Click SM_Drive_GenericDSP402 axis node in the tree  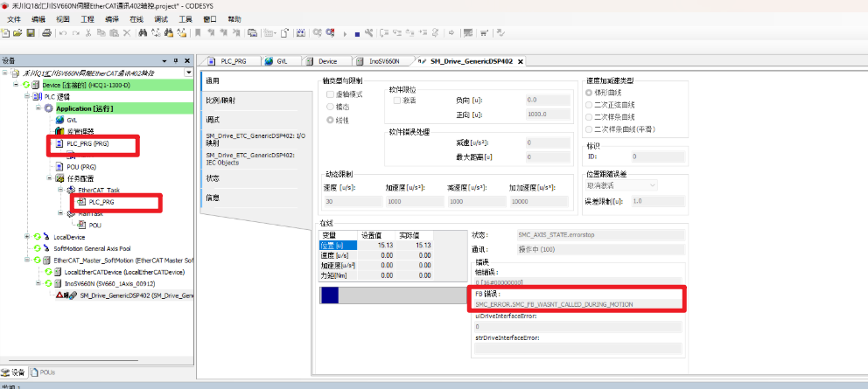tap(131, 295)
